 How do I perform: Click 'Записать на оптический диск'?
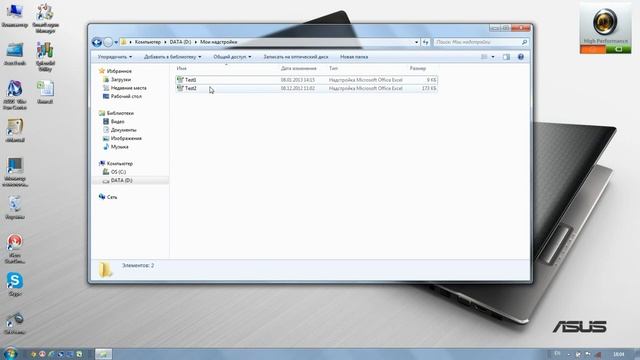pyautogui.click(x=296, y=57)
